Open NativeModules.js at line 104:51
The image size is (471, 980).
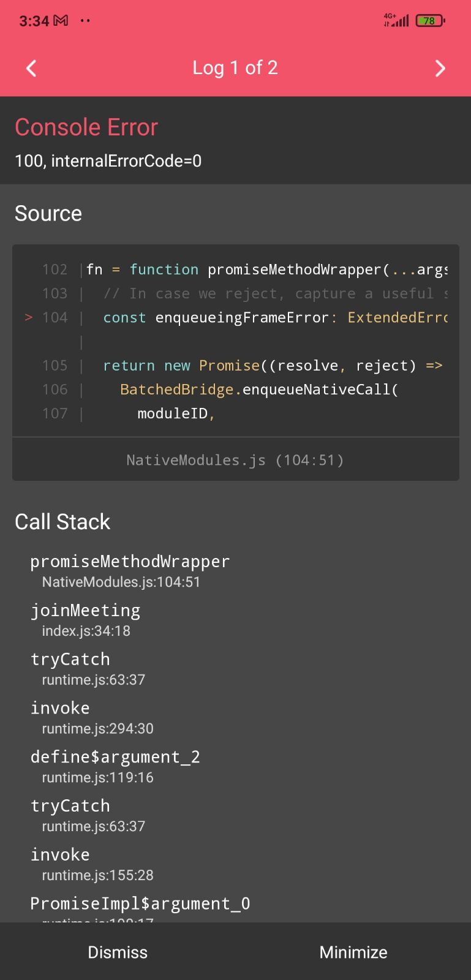tap(235, 459)
